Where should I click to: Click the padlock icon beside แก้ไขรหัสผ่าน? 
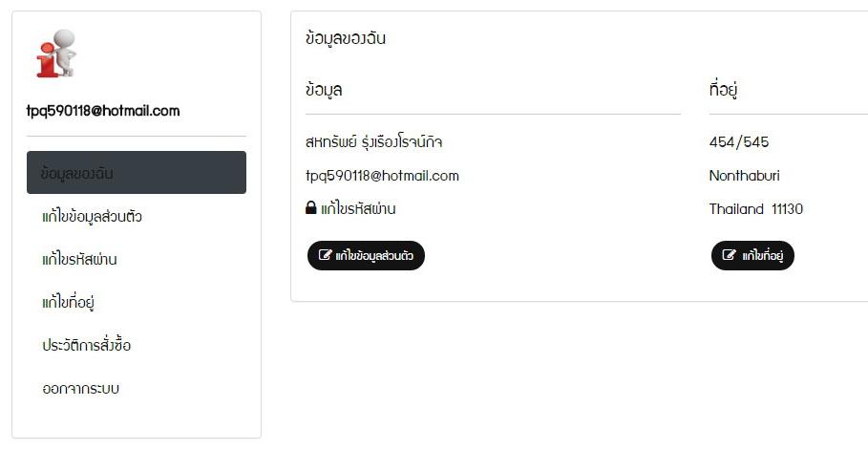311,208
